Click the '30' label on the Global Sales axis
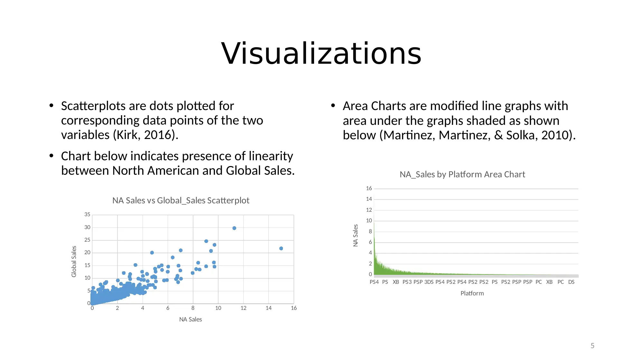 click(x=87, y=227)
